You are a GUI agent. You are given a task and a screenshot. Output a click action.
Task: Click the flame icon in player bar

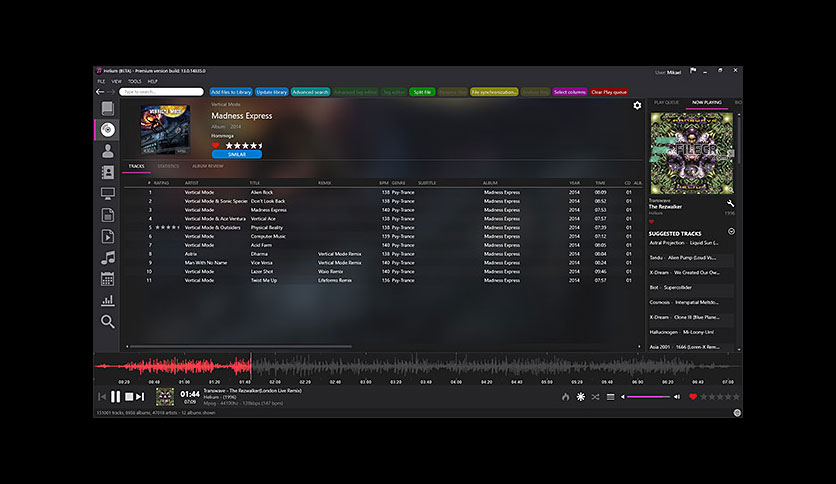pyautogui.click(x=566, y=397)
